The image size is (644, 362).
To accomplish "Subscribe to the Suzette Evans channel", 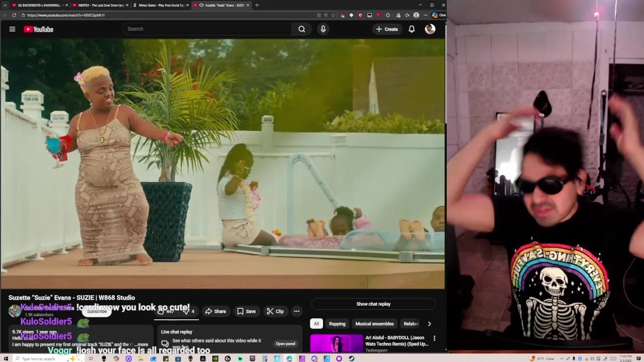I will coord(97,311).
